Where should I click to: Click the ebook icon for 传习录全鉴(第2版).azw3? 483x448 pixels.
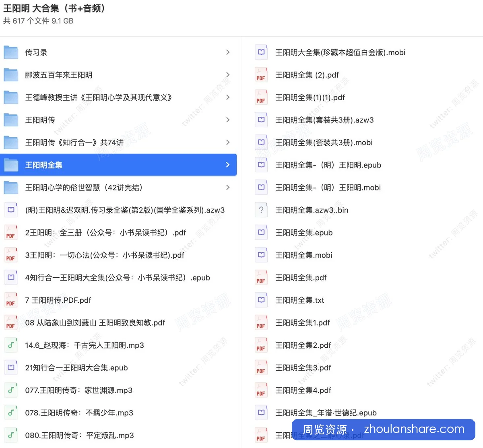11,210
